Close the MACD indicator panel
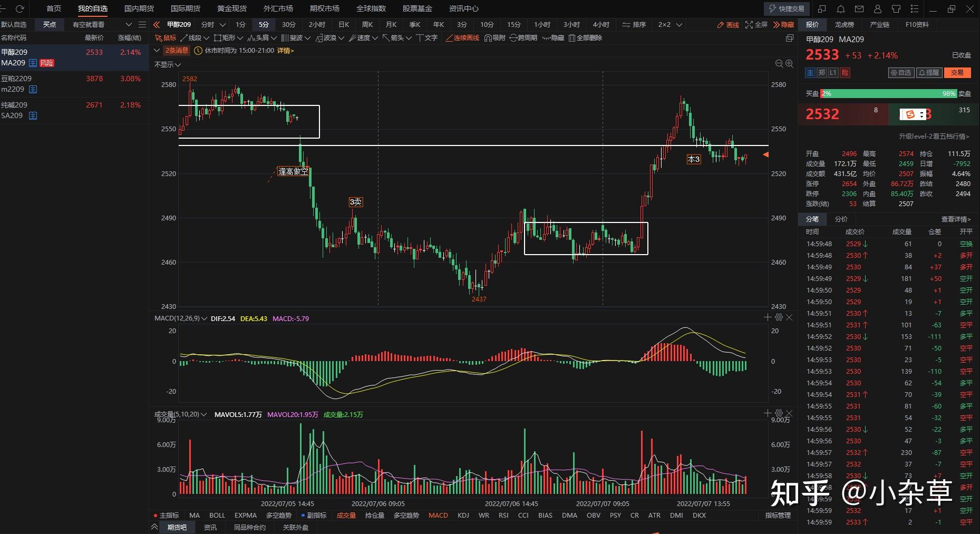Viewport: 980px width, 534px height. point(789,317)
